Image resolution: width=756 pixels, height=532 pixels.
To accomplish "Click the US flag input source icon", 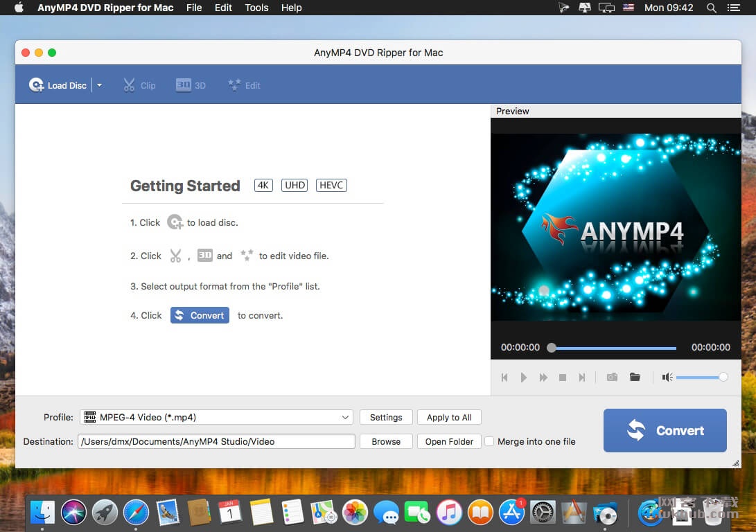I will [628, 7].
